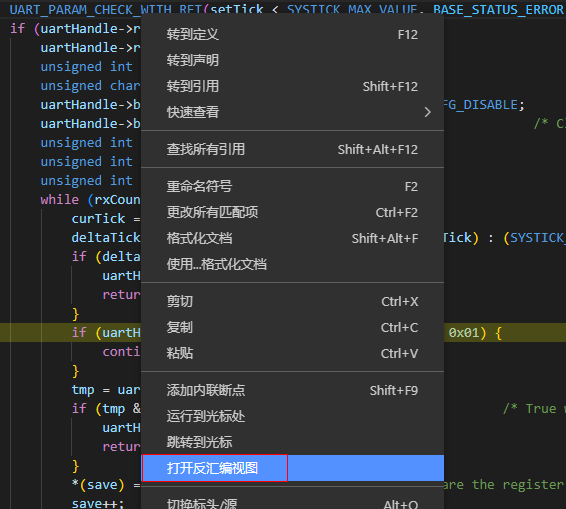Open the 快速查看 submenu entry
Screen dimensions: 566x509
(x=292, y=112)
